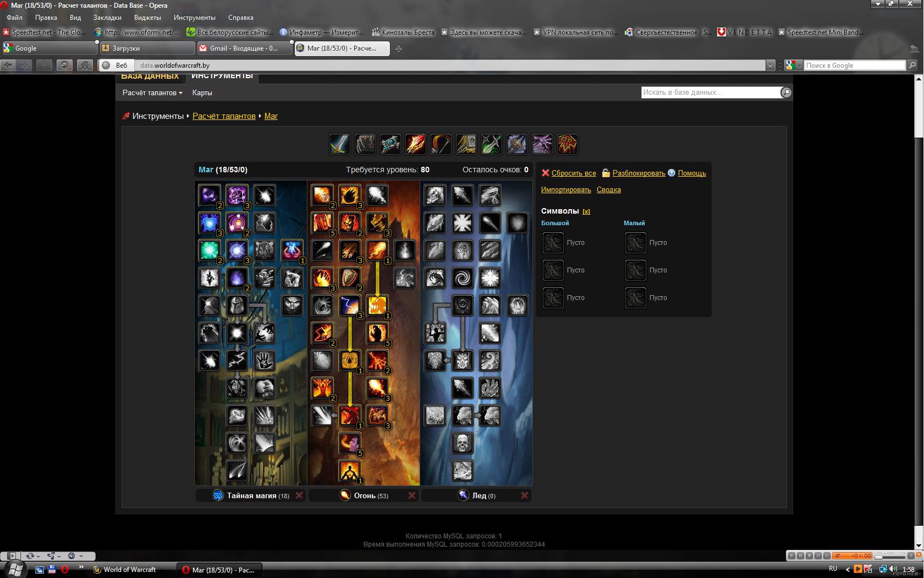Open the Kaspersky tray icon
Screen dimensions: 924x578
[868, 569]
